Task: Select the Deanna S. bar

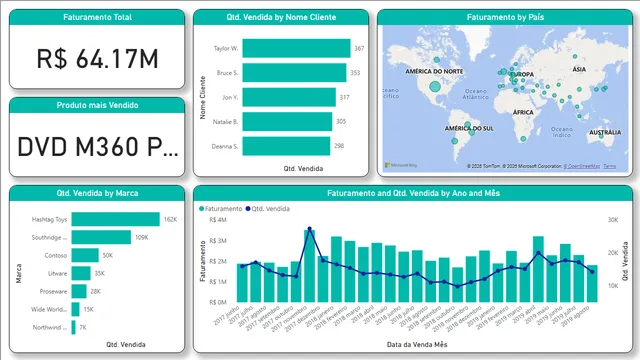Action: tap(286, 146)
